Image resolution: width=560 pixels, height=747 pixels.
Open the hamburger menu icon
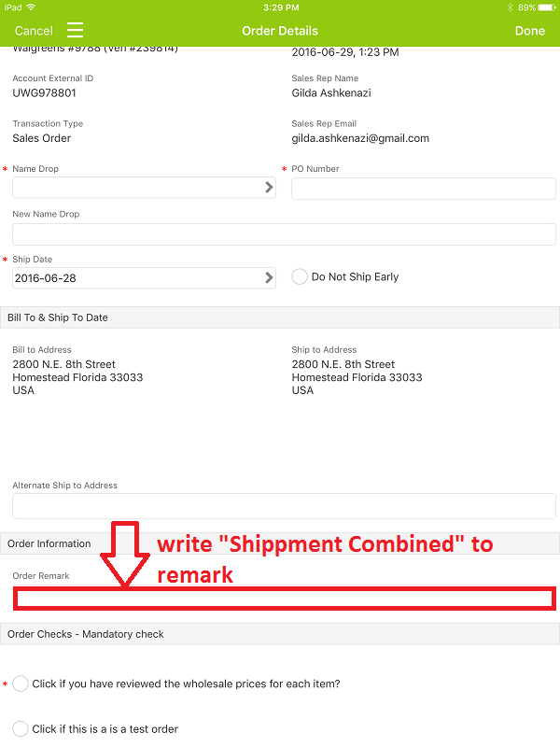coord(75,30)
